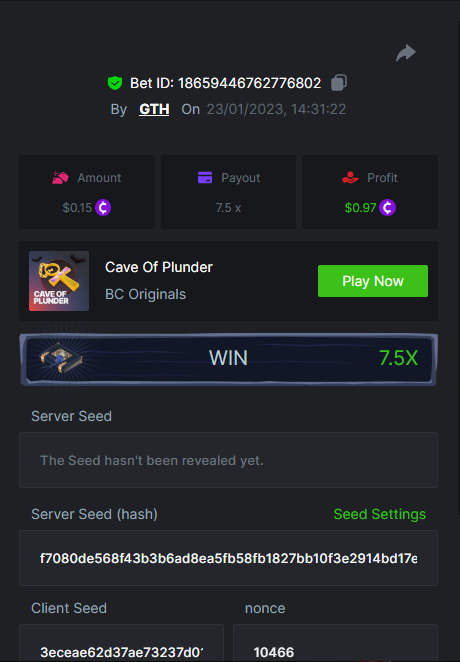Copy the Bet ID with clipboard icon
Screen dimensions: 460x662
tap(339, 83)
